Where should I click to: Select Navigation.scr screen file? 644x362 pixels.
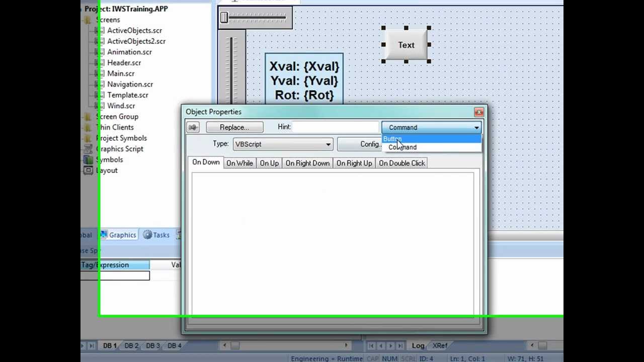tap(130, 84)
